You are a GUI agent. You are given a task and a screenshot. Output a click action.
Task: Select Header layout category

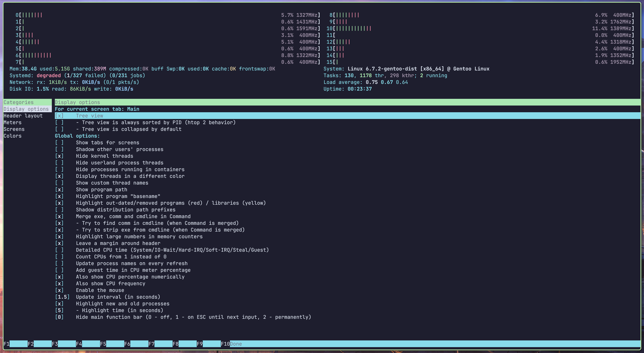[23, 116]
